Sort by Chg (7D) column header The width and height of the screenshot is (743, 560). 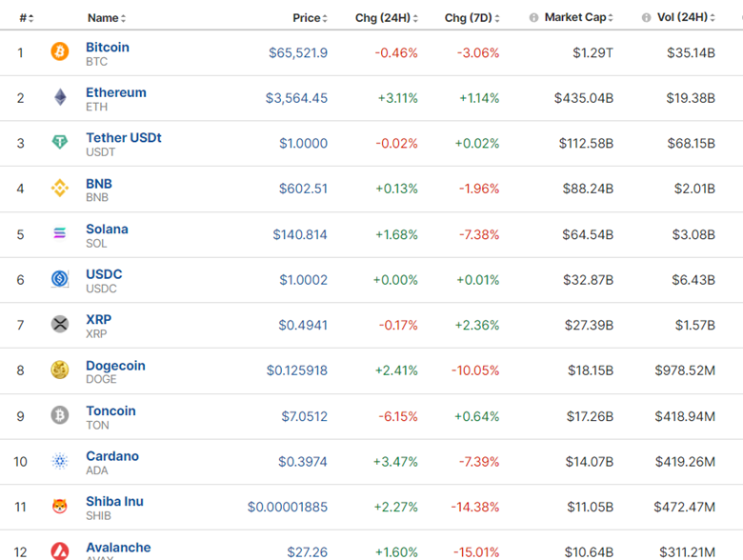[x=472, y=18]
